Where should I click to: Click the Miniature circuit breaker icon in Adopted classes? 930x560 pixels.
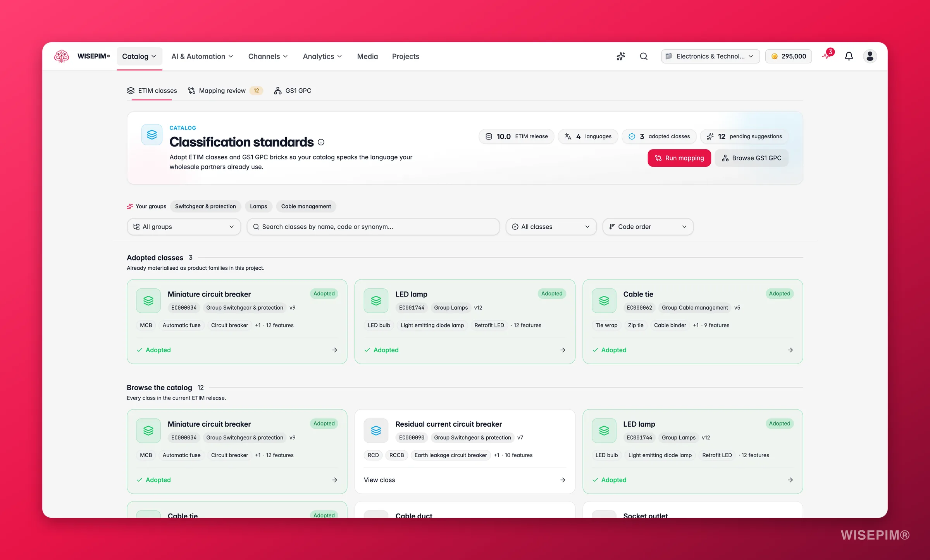148,301
